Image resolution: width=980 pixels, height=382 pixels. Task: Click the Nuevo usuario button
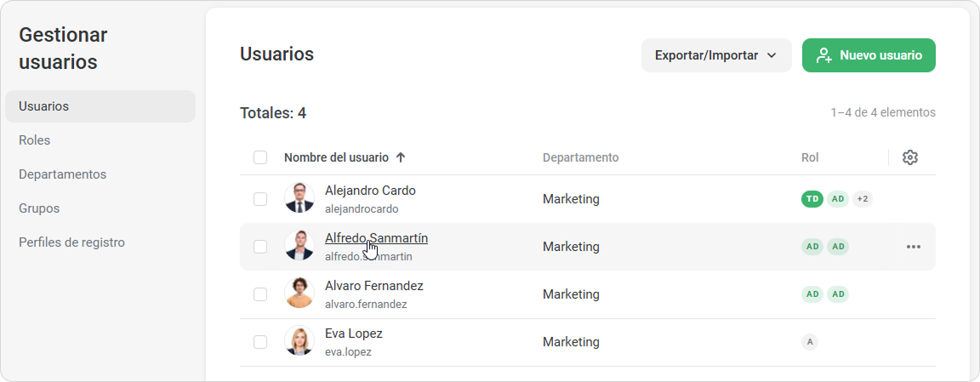coord(869,55)
